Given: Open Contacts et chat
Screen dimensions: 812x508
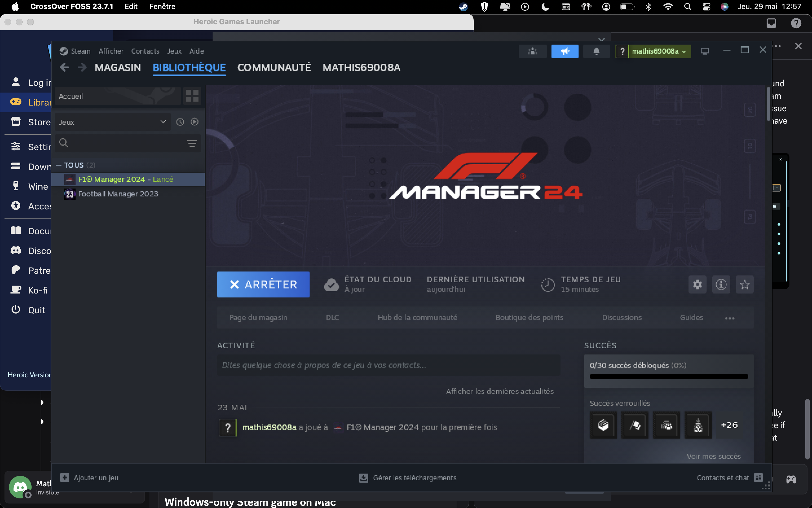Looking at the screenshot, I should 730,478.
